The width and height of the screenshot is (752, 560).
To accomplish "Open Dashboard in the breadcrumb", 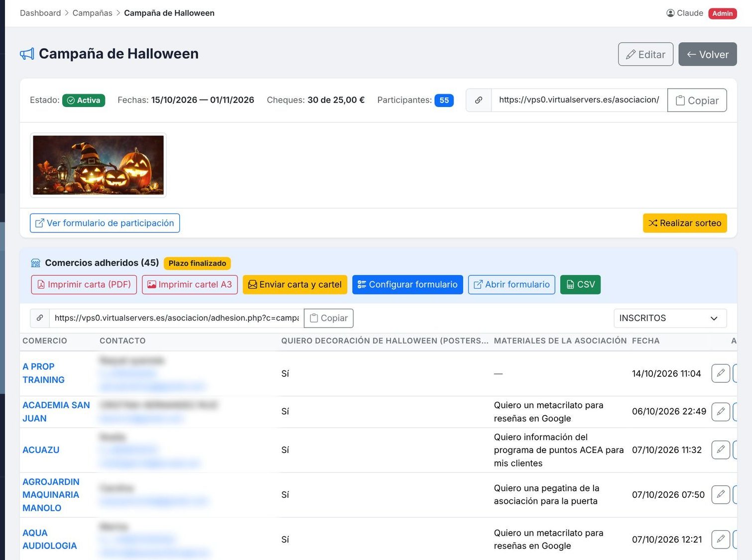I will pos(40,13).
